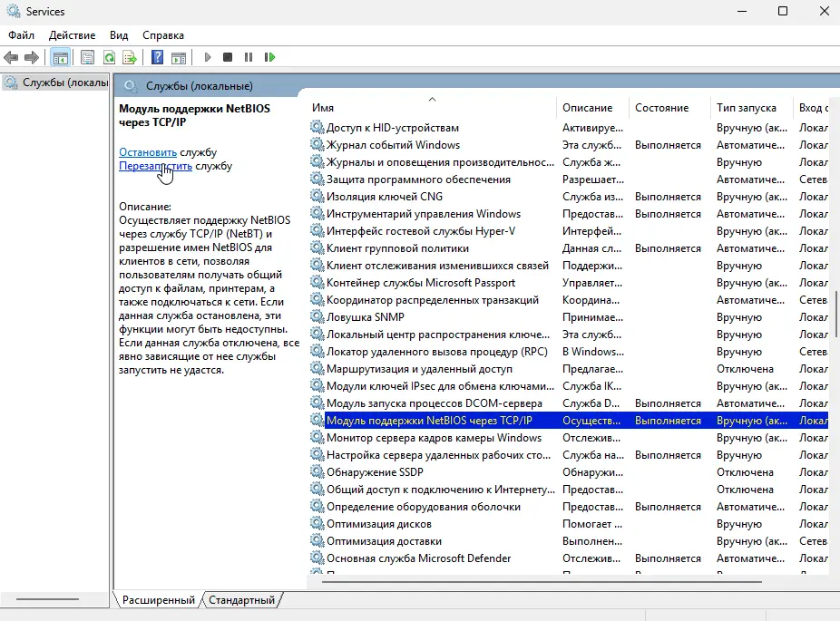Click the green Refresh toolbar icon

click(x=109, y=57)
